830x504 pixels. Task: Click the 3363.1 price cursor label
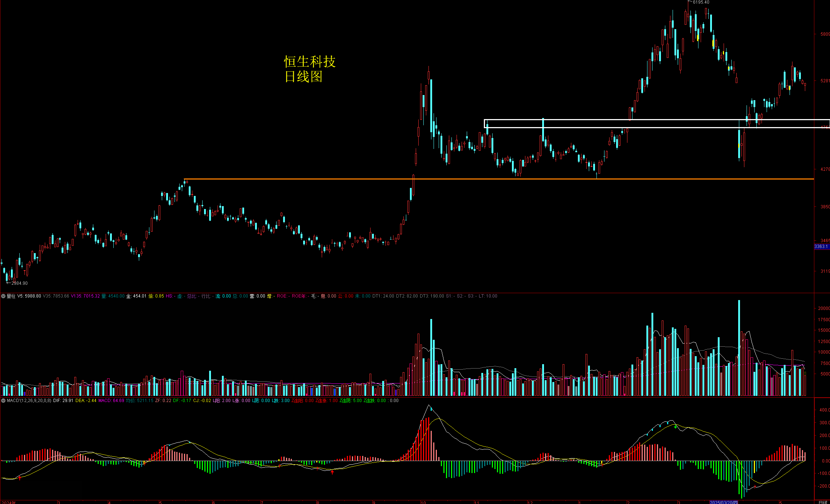[822, 247]
